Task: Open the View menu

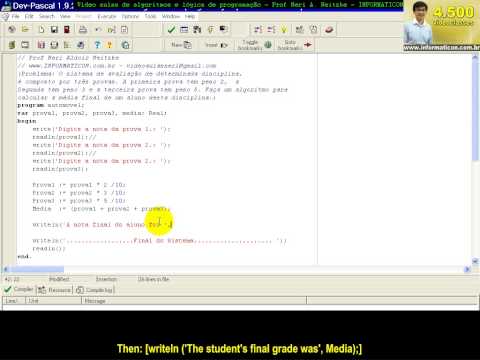Action: pyautogui.click(x=65, y=16)
